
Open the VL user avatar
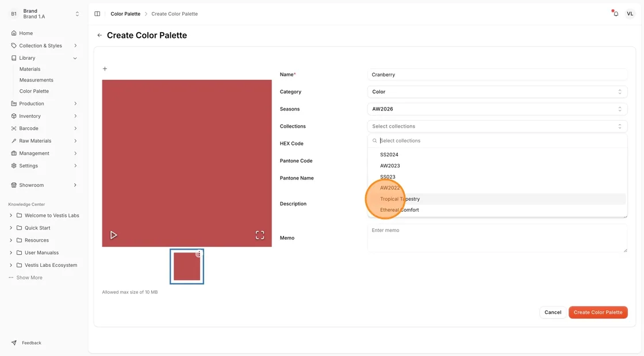[x=630, y=14]
